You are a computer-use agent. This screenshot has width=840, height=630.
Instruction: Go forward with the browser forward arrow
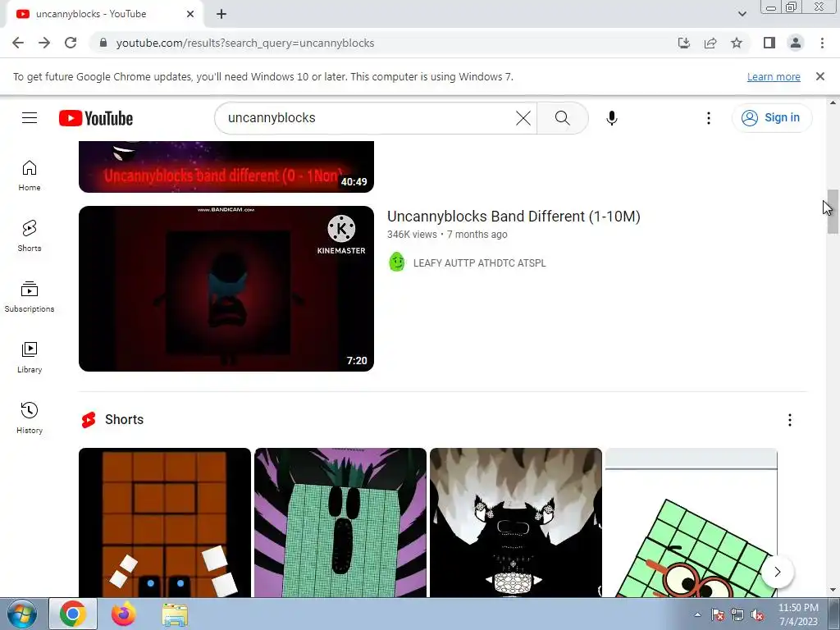(44, 43)
